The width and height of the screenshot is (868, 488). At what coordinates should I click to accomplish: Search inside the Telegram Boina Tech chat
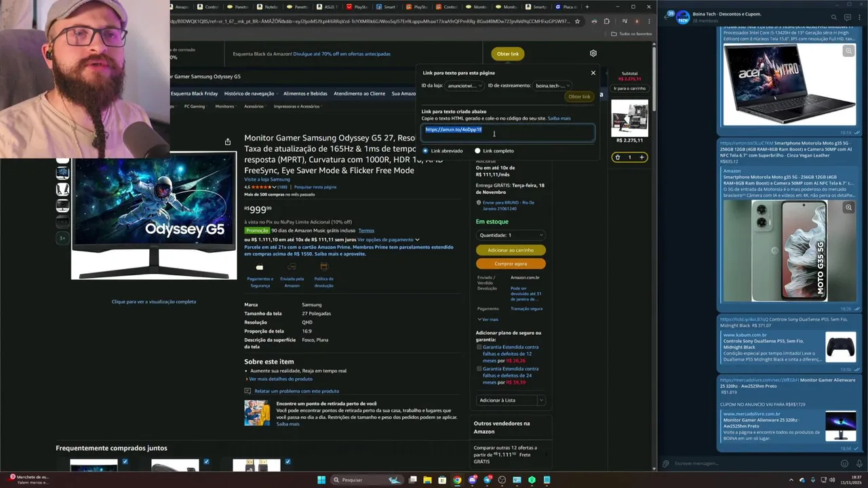tap(834, 17)
